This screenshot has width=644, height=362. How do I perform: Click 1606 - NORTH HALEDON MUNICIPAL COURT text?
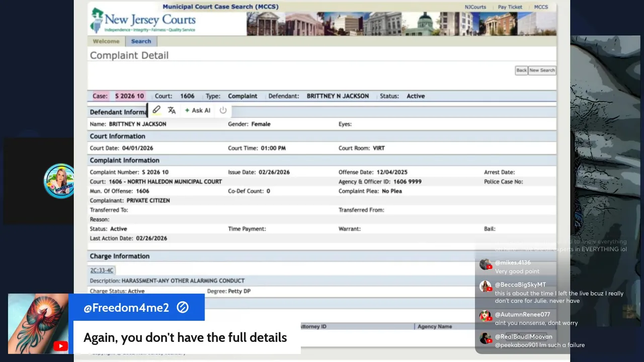click(165, 182)
